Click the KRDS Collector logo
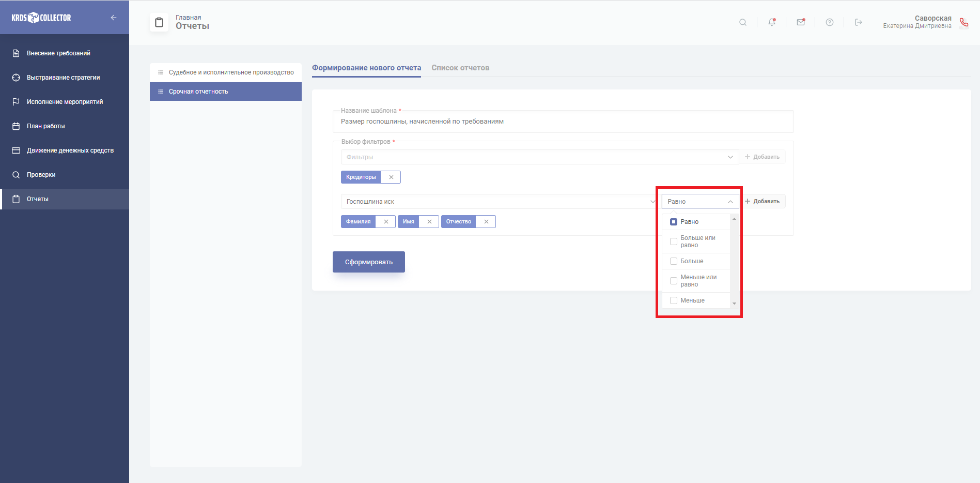 [41, 18]
